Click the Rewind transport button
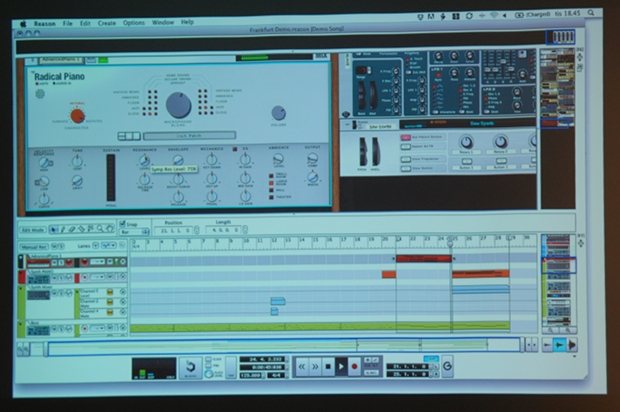 [301, 367]
